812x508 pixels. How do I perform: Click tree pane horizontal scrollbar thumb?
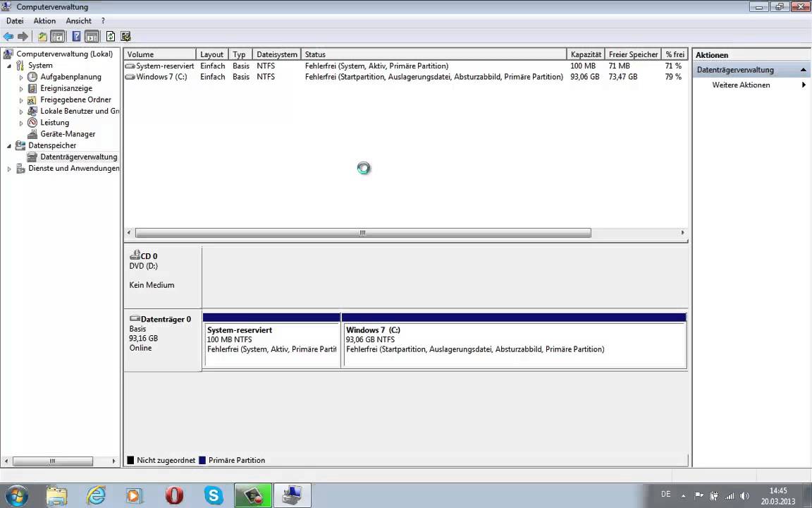[52, 461]
